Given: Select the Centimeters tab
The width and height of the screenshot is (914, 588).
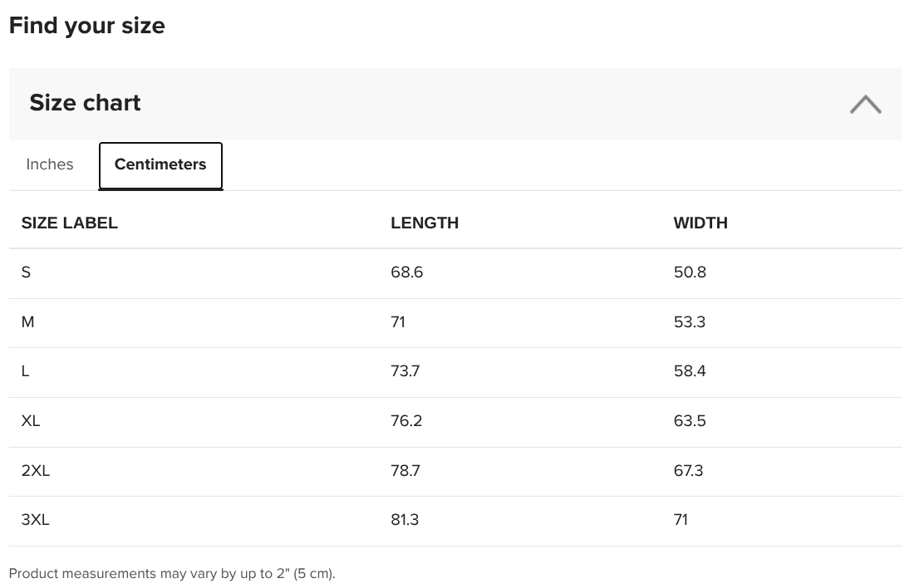Looking at the screenshot, I should (160, 165).
